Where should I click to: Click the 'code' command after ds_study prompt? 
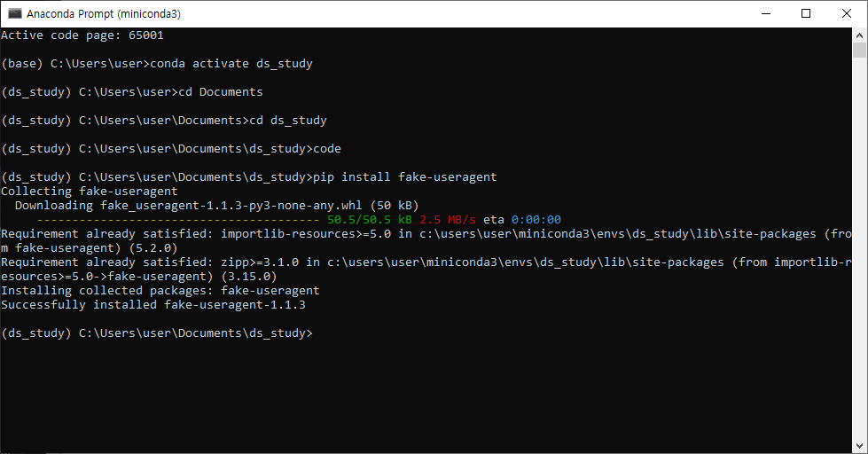tap(326, 148)
